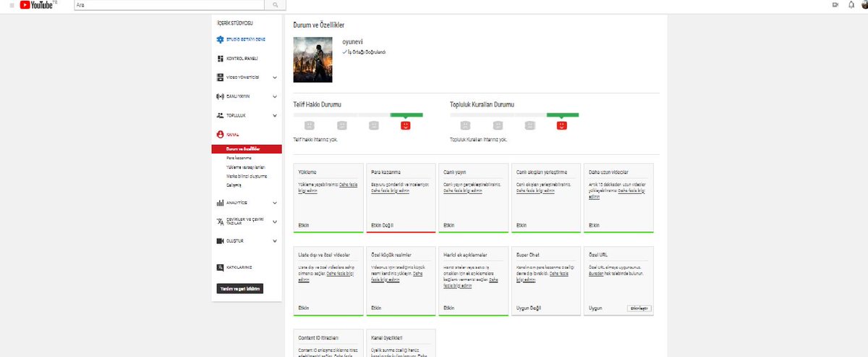The height and width of the screenshot is (357, 868).
Task: Click Yardım ve geri bildirim button
Action: point(239,288)
